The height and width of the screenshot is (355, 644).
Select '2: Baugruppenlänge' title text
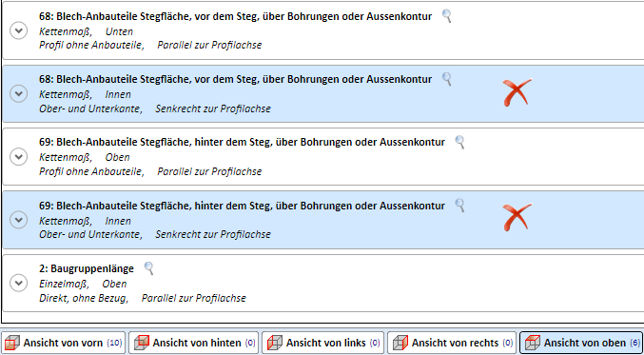coord(87,268)
